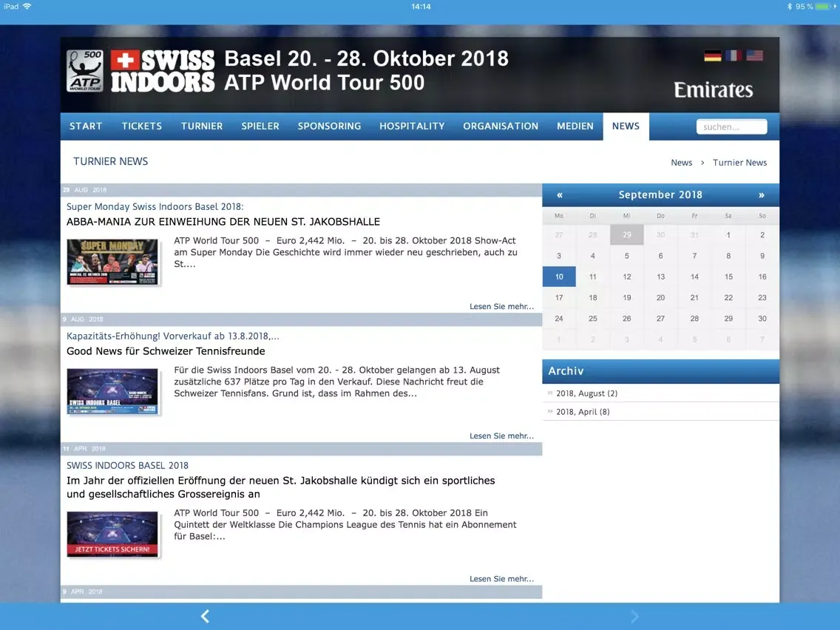840x630 pixels.
Task: Open archive entry 2018, August (2)
Action: (586, 393)
